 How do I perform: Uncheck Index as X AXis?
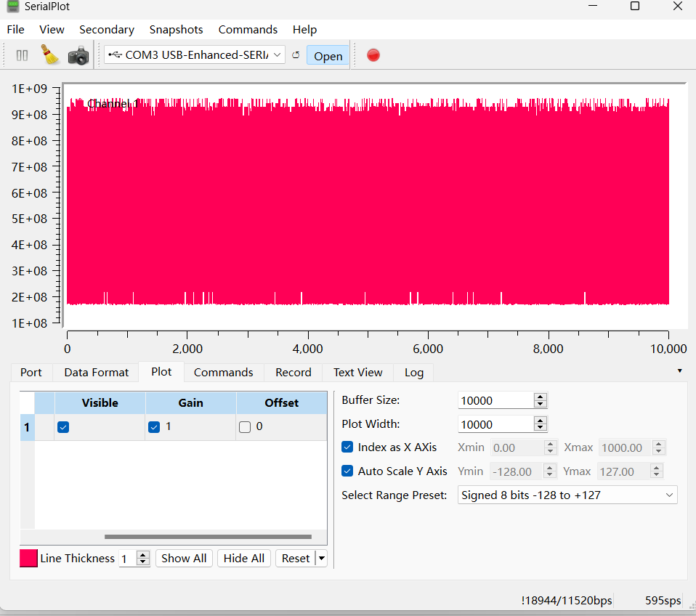[347, 447]
